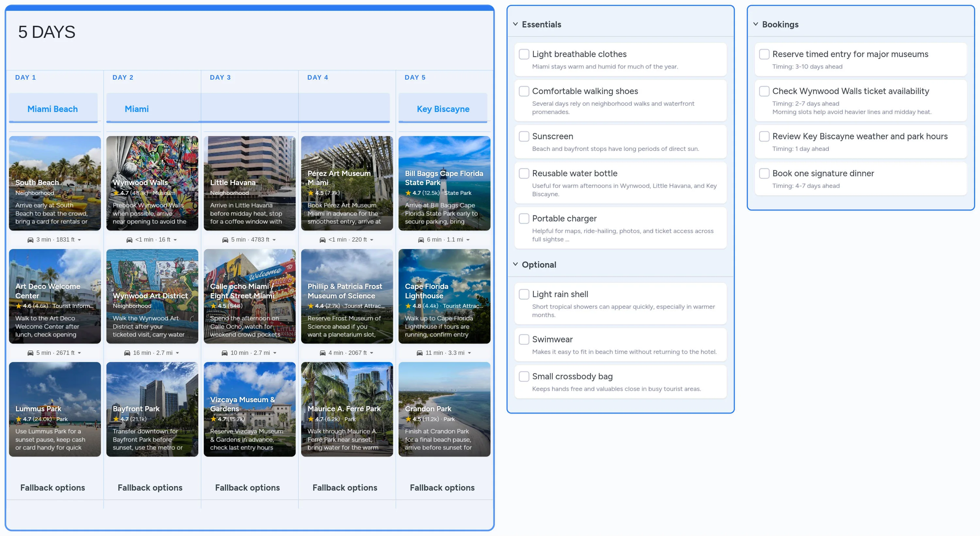The width and height of the screenshot is (980, 536).
Task: Open Day 5 Fallback options
Action: coord(442,487)
